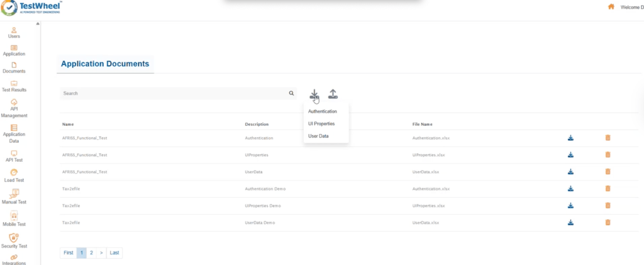Click the search magnifier icon
Screen dimensions: 644x265
pyautogui.click(x=291, y=93)
